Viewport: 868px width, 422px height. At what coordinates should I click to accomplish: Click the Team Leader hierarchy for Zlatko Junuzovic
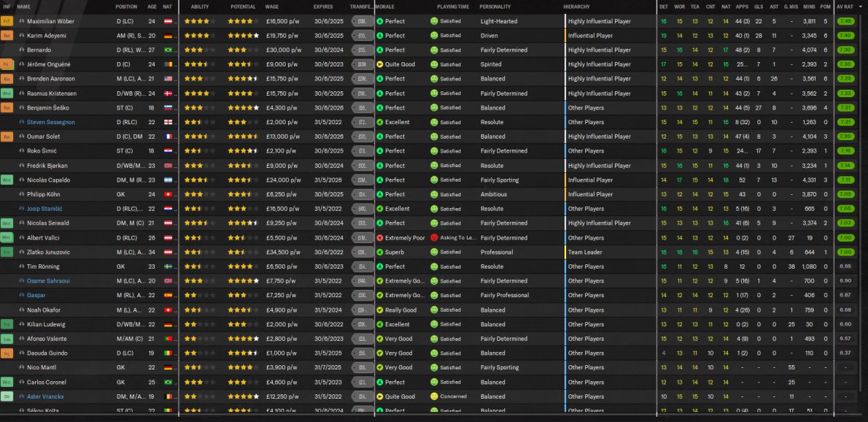pos(586,252)
